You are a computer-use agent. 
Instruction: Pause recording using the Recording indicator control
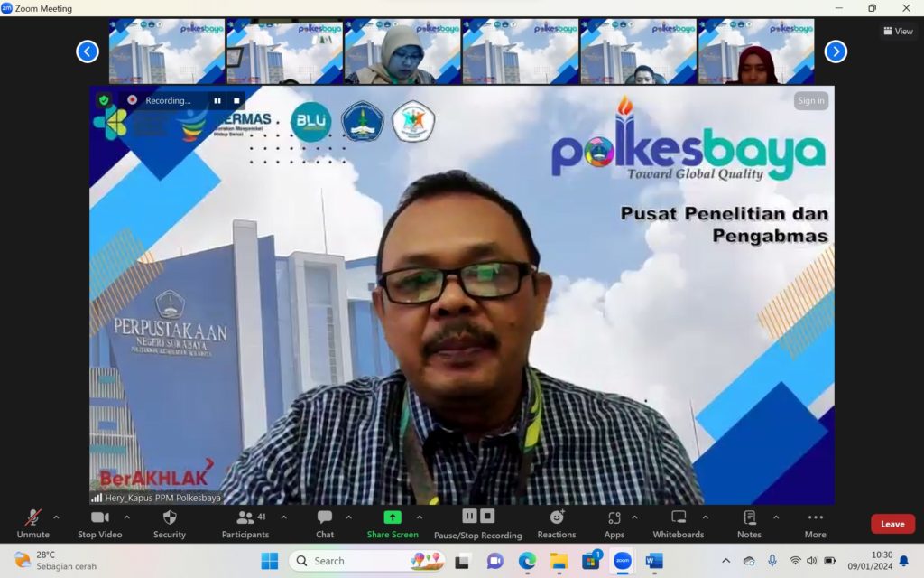click(x=217, y=101)
